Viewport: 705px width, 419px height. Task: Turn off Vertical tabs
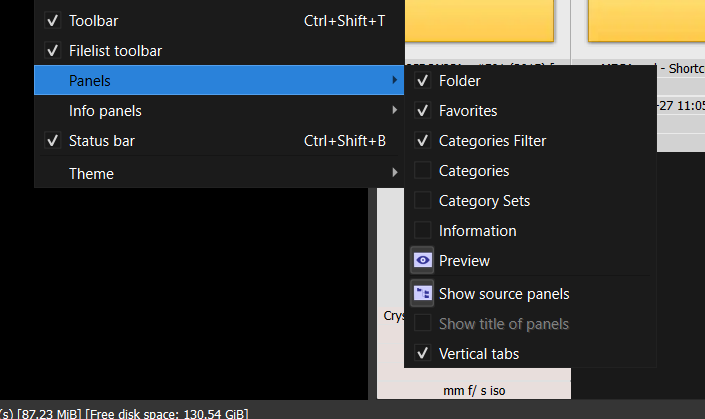[422, 354]
